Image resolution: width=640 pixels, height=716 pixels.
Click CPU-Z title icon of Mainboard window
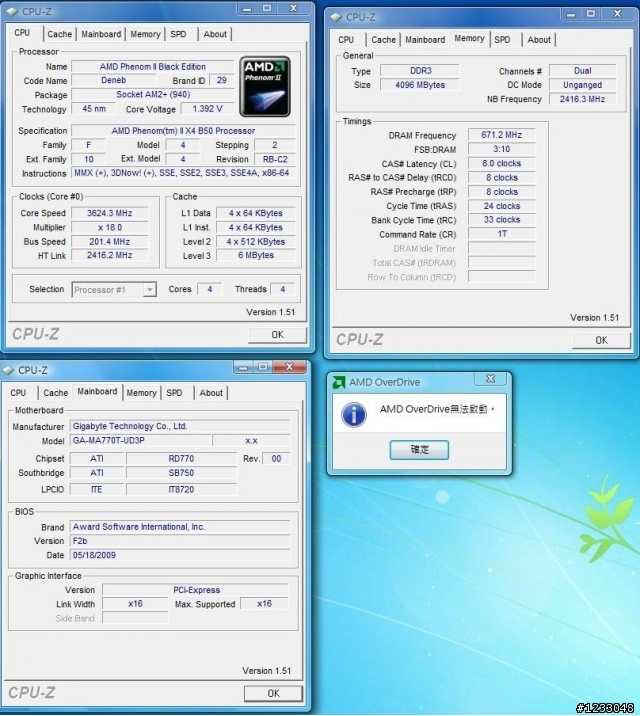click(8, 370)
